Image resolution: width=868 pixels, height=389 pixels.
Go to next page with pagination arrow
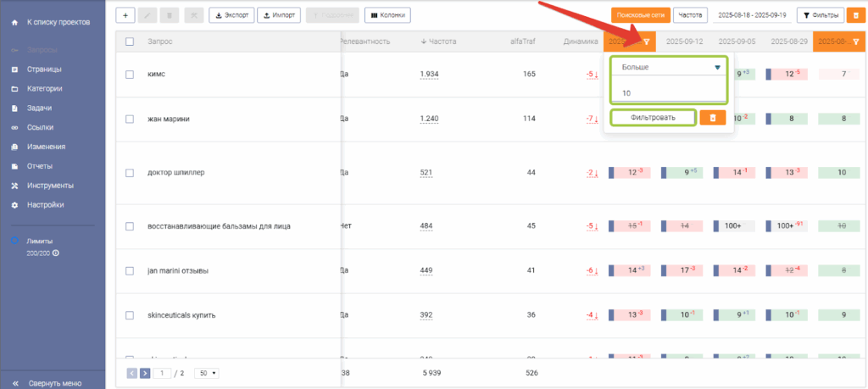[x=144, y=373]
